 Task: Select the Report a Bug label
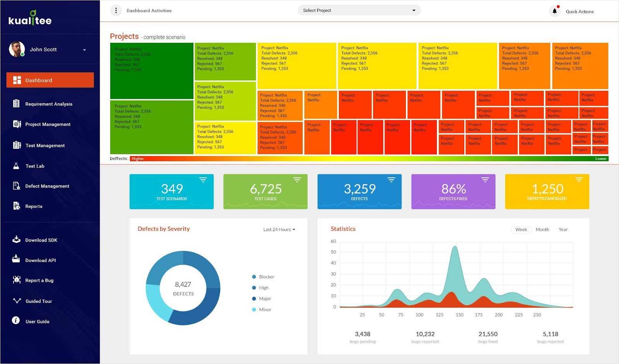pos(39,281)
